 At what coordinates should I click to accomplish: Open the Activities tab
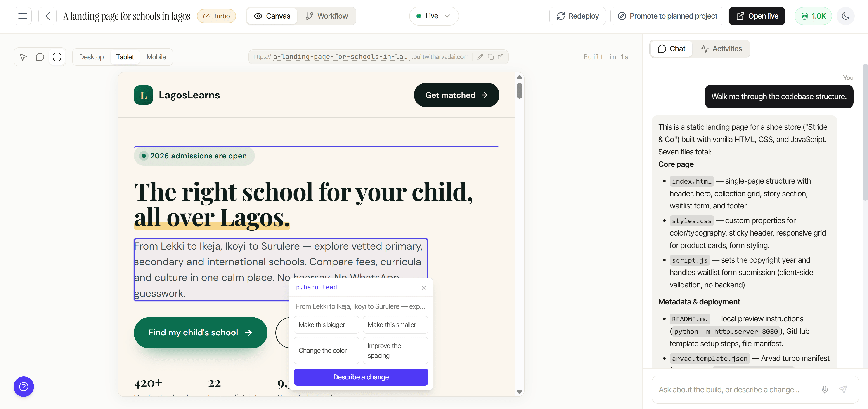[x=721, y=49]
